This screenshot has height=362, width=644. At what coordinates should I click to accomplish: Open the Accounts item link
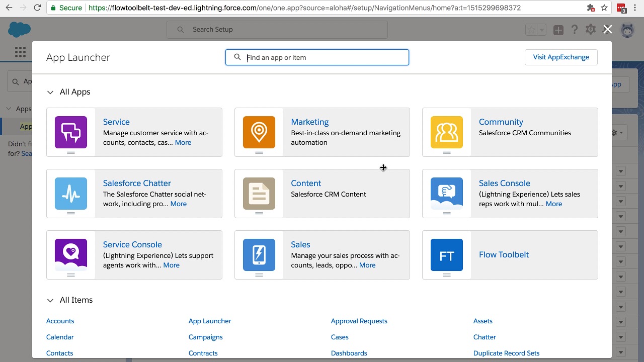click(x=60, y=321)
